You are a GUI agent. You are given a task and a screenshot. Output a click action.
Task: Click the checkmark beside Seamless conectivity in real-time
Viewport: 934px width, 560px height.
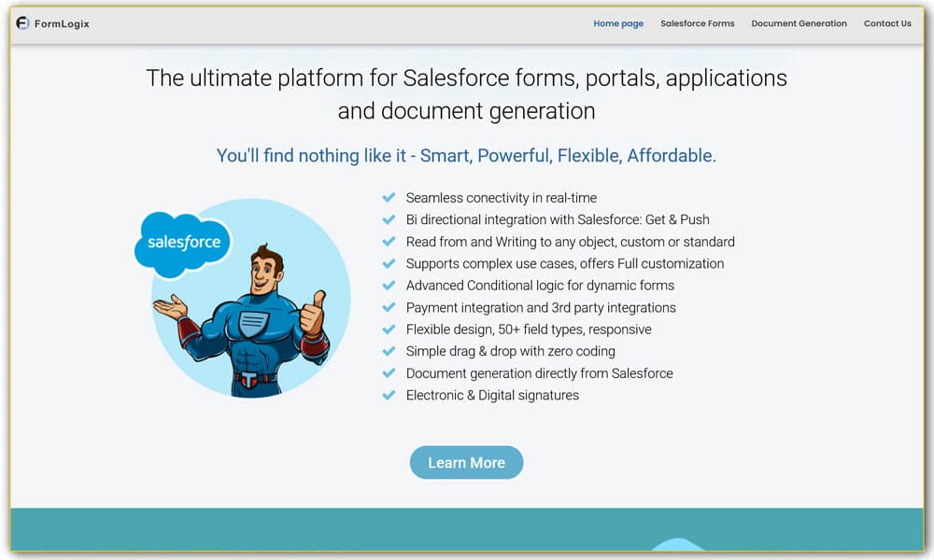[x=389, y=197]
